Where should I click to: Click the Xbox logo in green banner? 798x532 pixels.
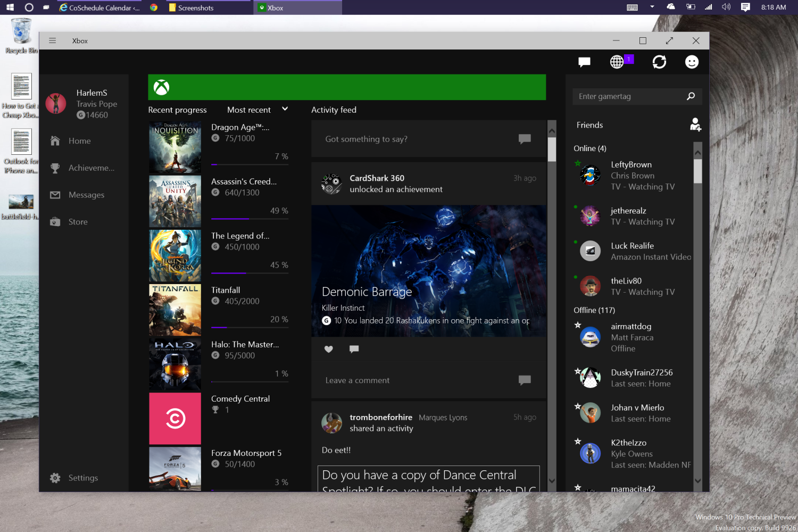coord(161,87)
